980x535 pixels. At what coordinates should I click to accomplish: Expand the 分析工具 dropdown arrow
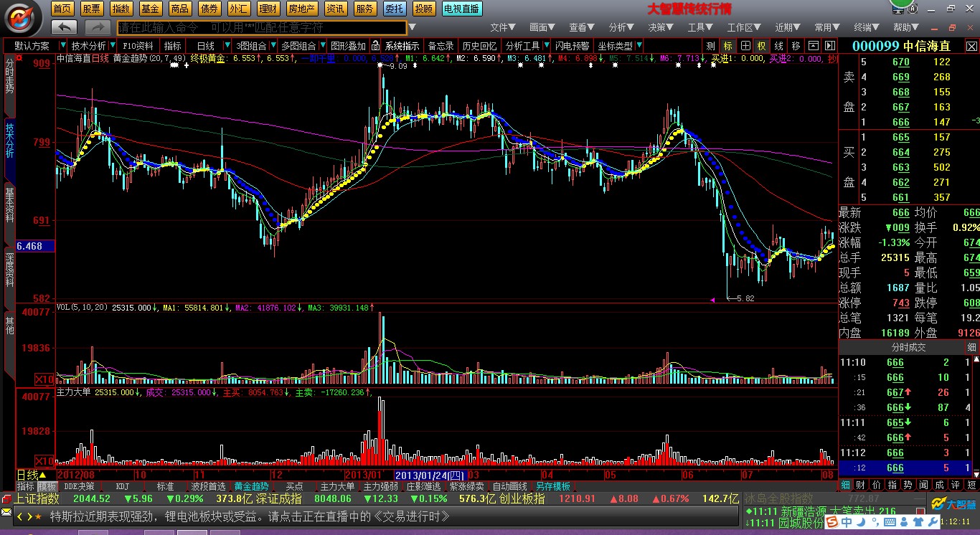coord(545,46)
